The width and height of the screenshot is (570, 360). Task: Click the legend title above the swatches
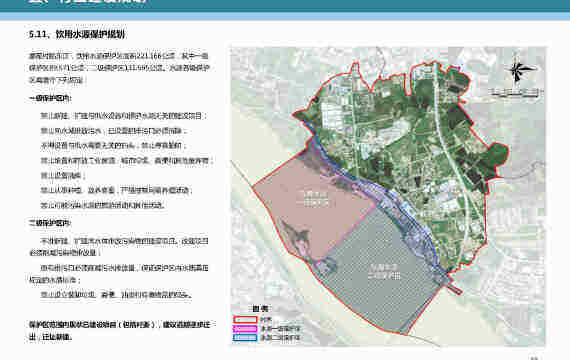point(260,309)
